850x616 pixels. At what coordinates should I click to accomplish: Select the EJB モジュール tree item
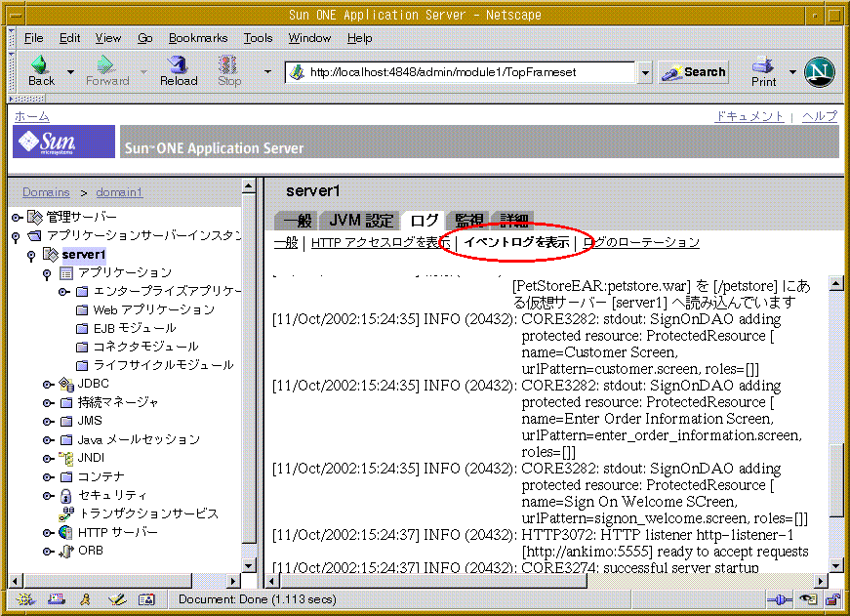click(x=135, y=329)
